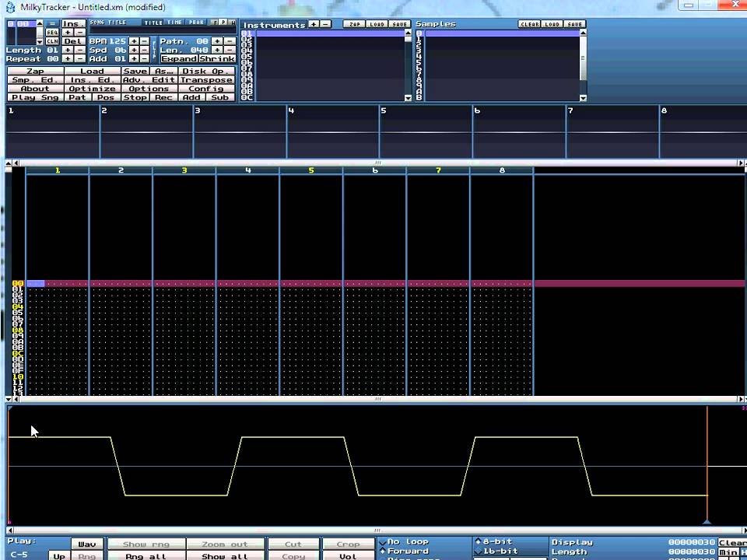Click the Show all button

[225, 556]
